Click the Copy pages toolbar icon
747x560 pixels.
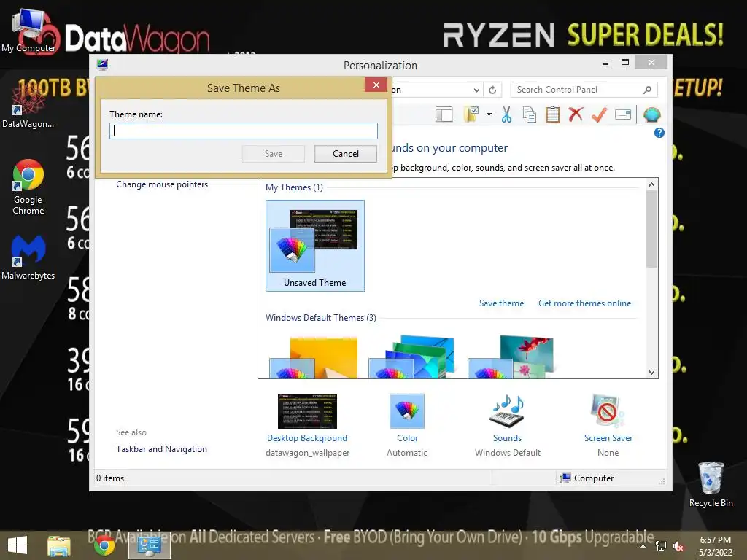coord(530,114)
